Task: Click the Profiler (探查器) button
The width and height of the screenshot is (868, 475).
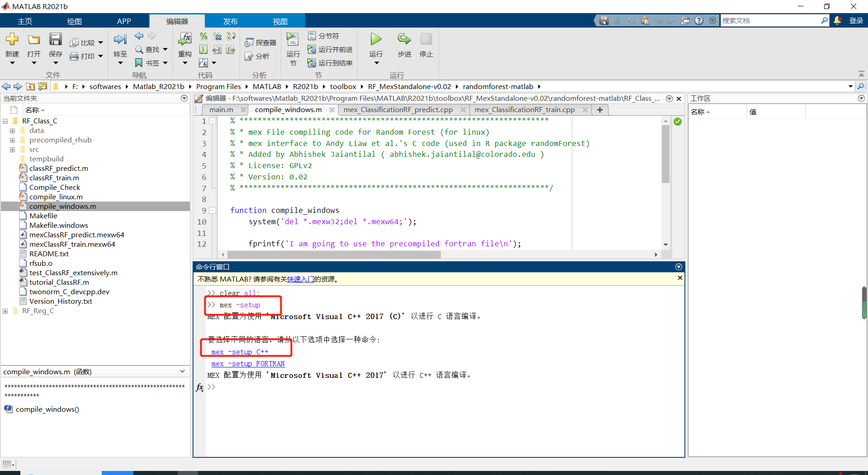Action: pos(260,42)
